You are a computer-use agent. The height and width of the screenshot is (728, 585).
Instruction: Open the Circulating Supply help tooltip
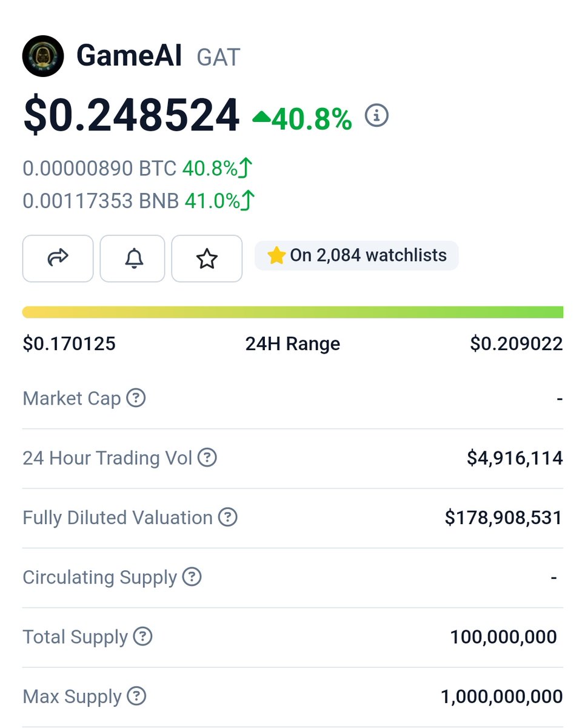pos(191,577)
